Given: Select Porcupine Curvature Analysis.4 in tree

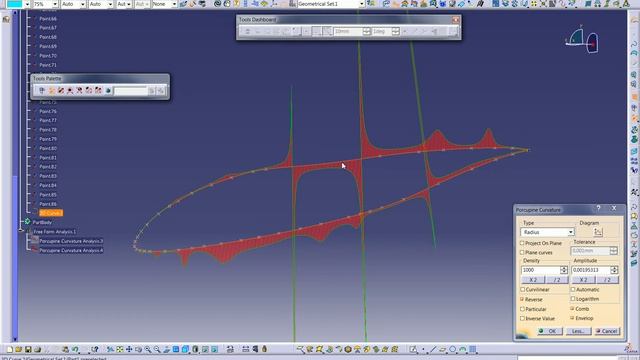Looking at the screenshot, I should point(71,250).
